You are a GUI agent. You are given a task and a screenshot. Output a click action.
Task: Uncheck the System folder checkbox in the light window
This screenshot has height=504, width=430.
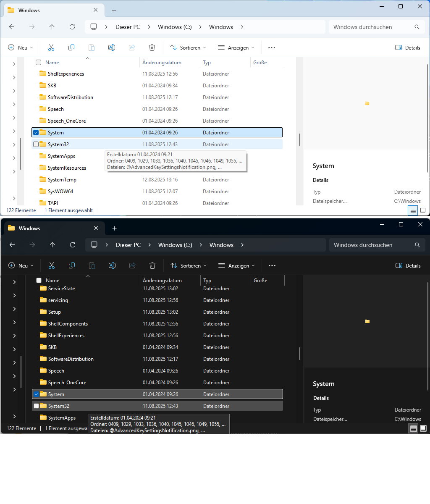coord(36,132)
